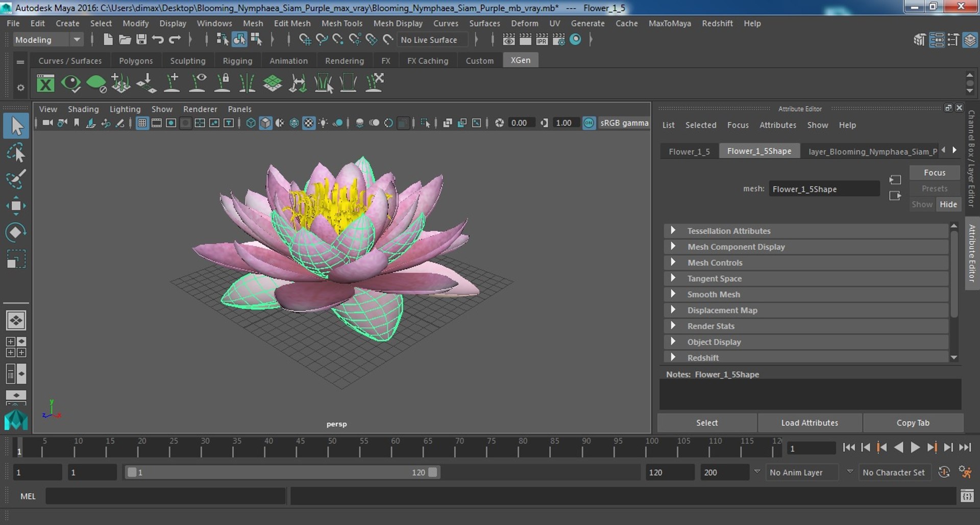Open the viewport Shading menu
Viewport: 980px width, 525px height.
[x=83, y=109]
